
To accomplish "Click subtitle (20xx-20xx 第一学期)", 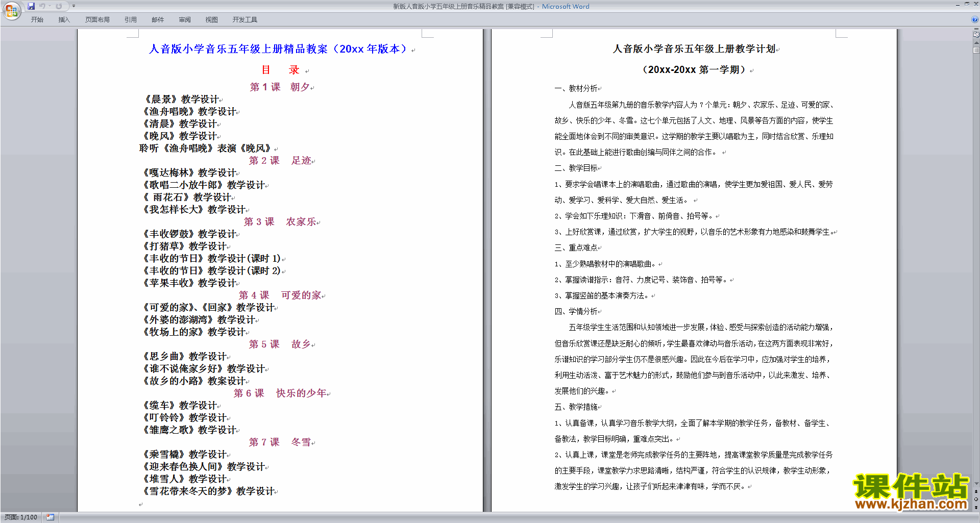I will click(x=694, y=70).
